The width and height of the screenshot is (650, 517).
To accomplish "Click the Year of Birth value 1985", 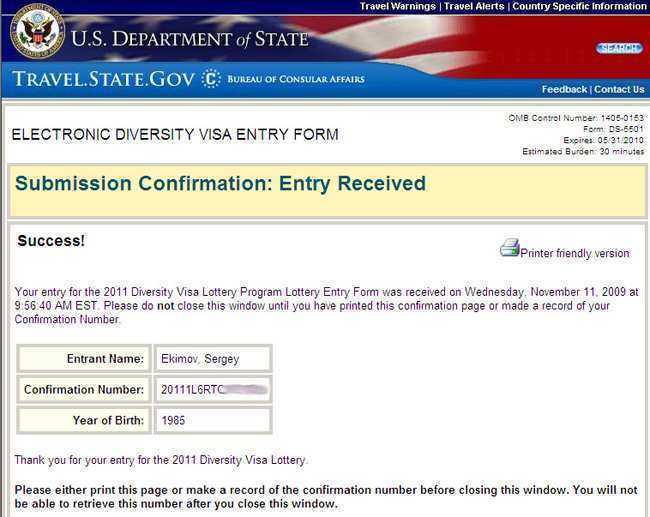I will point(173,420).
